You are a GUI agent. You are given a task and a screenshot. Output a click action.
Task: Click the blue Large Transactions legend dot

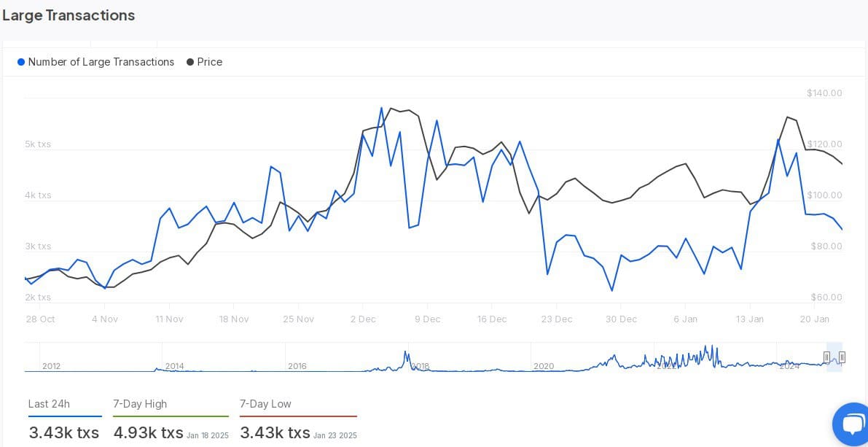21,62
